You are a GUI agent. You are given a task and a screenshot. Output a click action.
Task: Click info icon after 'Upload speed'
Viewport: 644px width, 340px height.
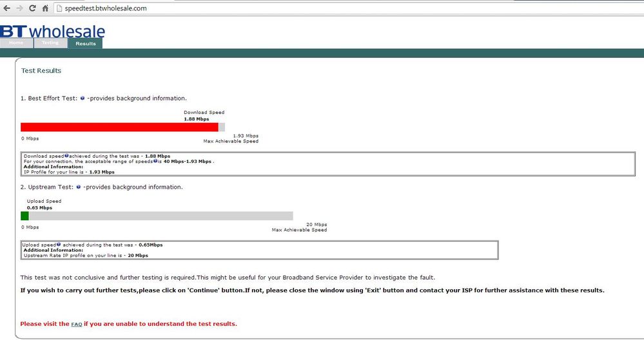(59, 245)
